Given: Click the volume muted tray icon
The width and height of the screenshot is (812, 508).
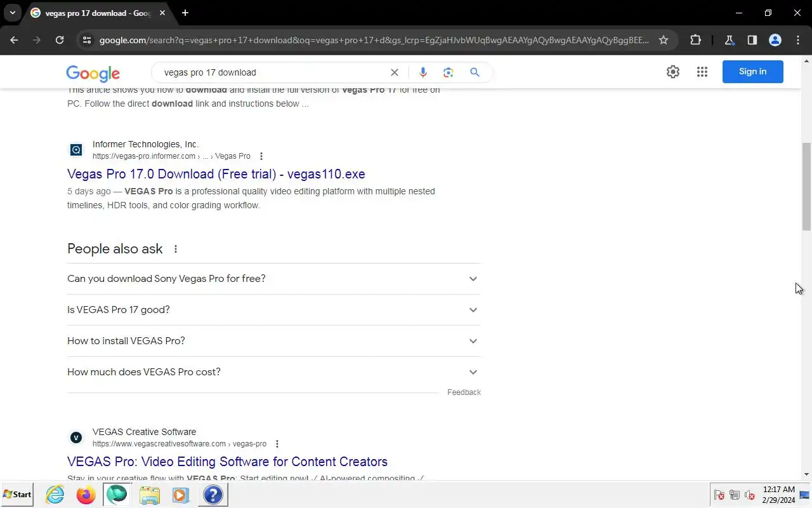Looking at the screenshot, I should click(x=749, y=495).
